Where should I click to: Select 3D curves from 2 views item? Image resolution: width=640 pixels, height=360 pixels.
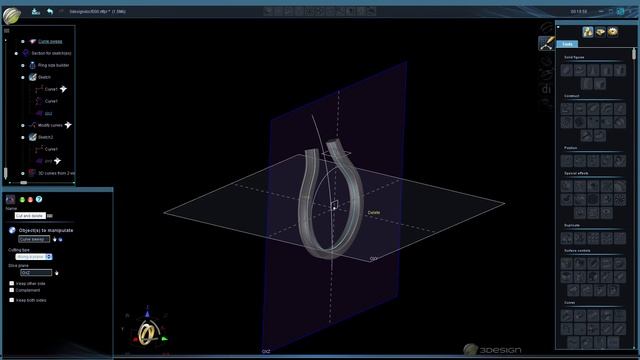coord(56,173)
